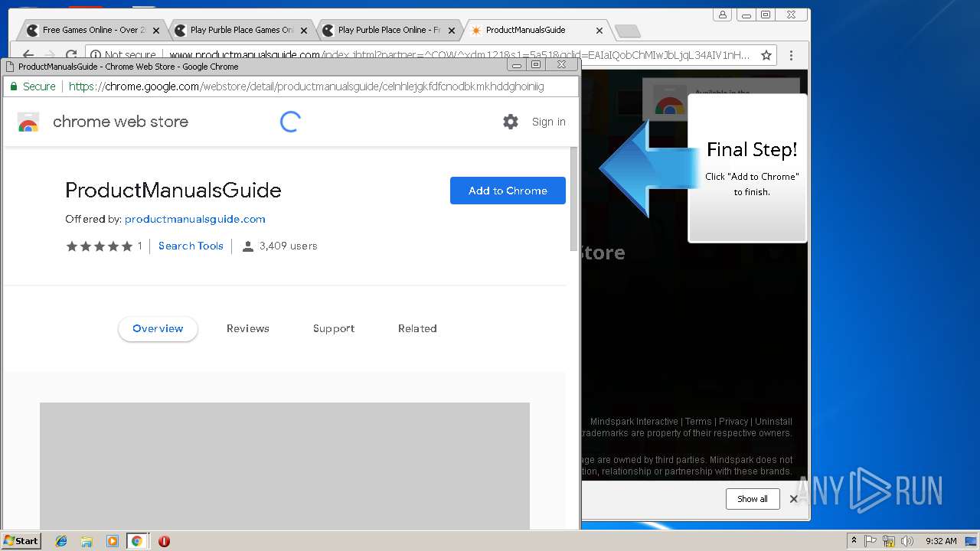Viewport: 980px width, 551px height.
Task: Click the Not secure info icon
Action: tap(96, 55)
